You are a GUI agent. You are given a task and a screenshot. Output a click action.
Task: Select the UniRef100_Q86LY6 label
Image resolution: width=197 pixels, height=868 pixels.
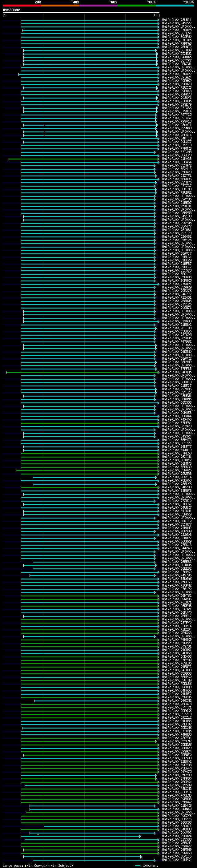pyautogui.click(x=177, y=484)
